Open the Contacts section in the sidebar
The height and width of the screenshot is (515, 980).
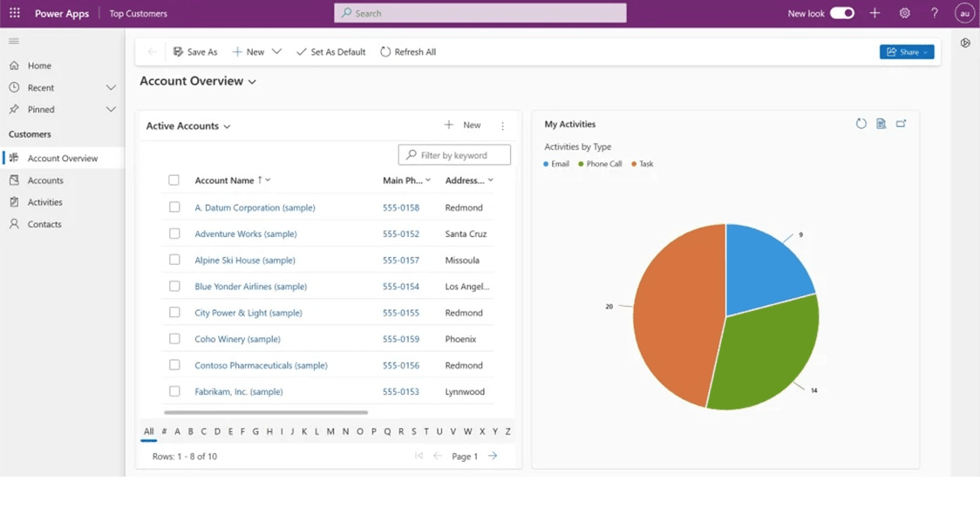[45, 224]
